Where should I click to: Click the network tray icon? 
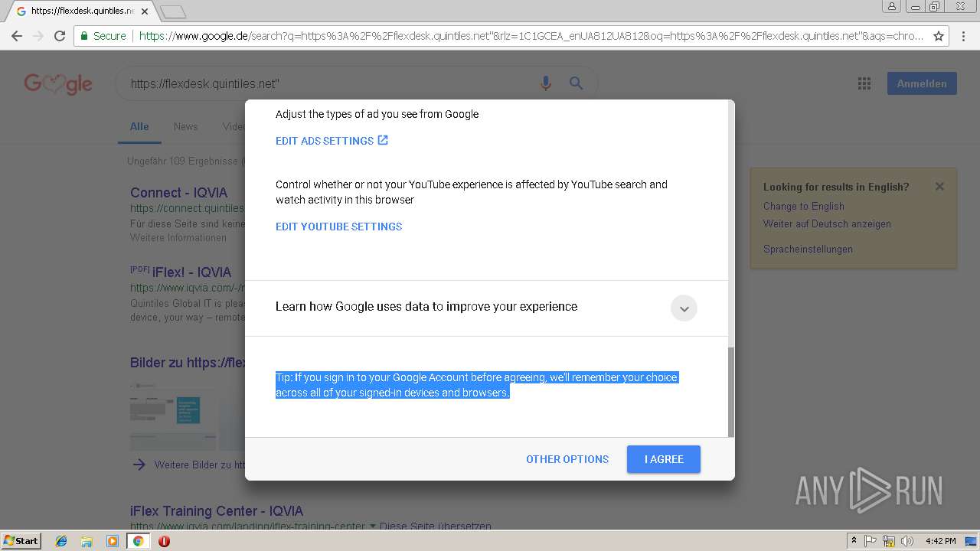pyautogui.click(x=889, y=541)
